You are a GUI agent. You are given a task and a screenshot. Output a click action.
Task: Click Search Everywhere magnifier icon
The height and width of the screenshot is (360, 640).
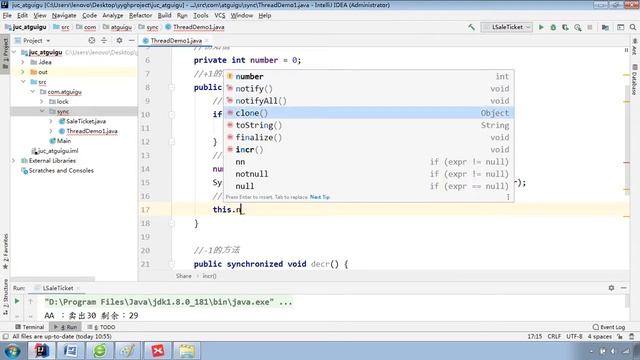(x=633, y=27)
